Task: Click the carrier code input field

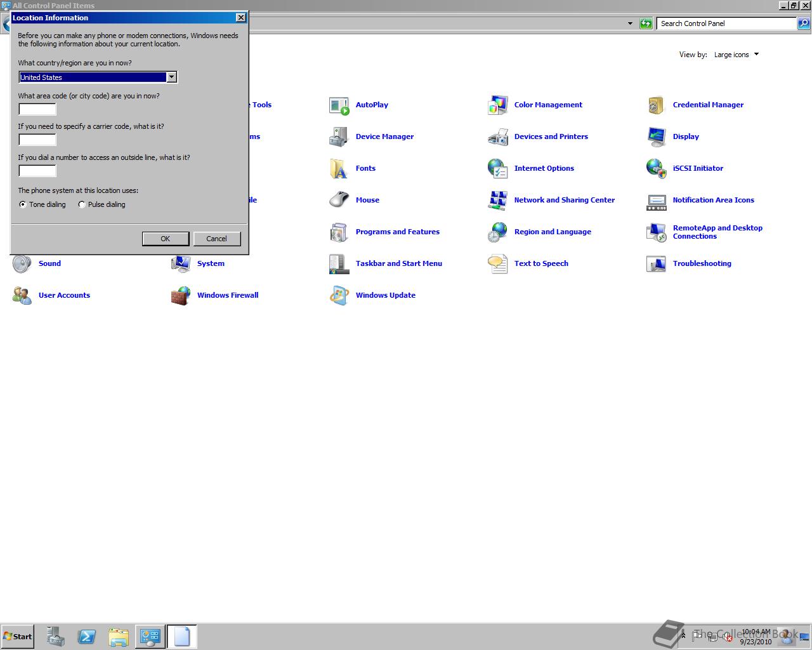Action: (37, 140)
